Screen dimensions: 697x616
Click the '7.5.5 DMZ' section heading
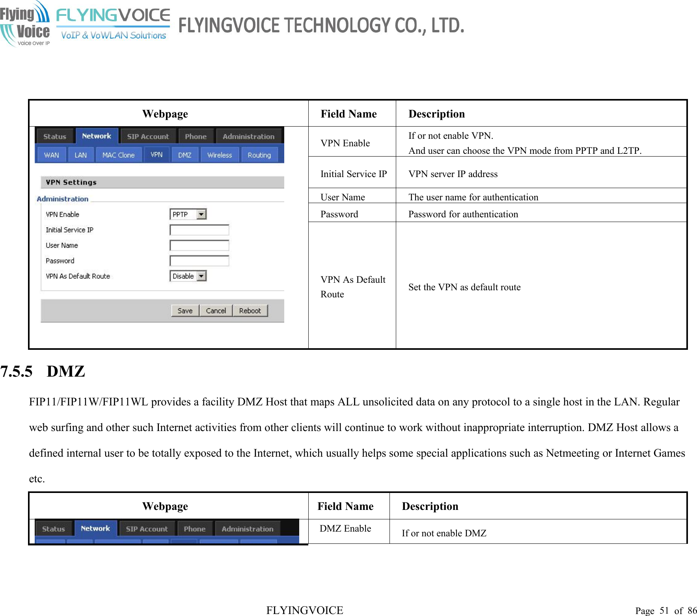(x=43, y=371)
